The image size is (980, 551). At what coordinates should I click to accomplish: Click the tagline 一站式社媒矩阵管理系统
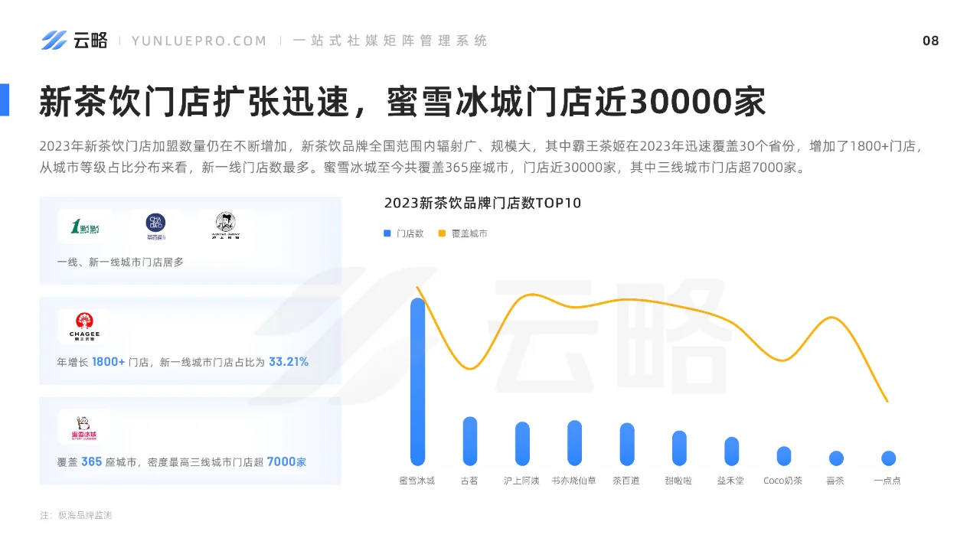(x=390, y=41)
